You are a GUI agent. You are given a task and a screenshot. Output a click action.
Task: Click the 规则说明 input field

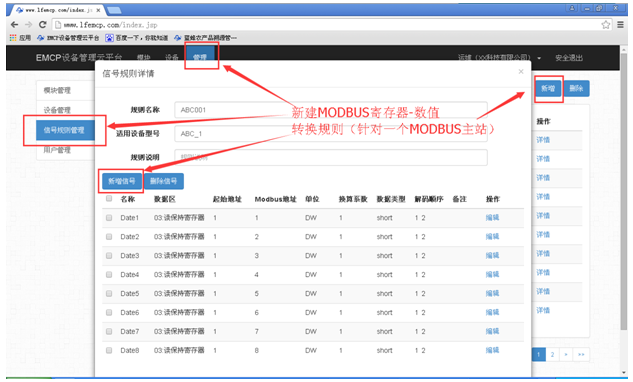pyautogui.click(x=331, y=157)
